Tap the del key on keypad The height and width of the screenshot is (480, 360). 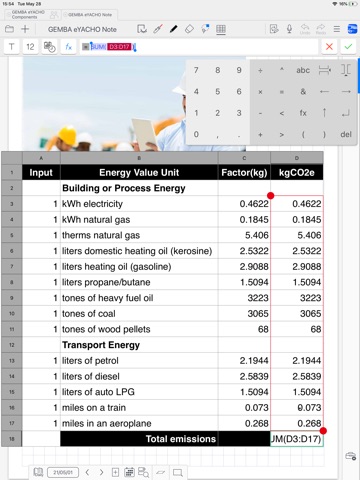346,134
